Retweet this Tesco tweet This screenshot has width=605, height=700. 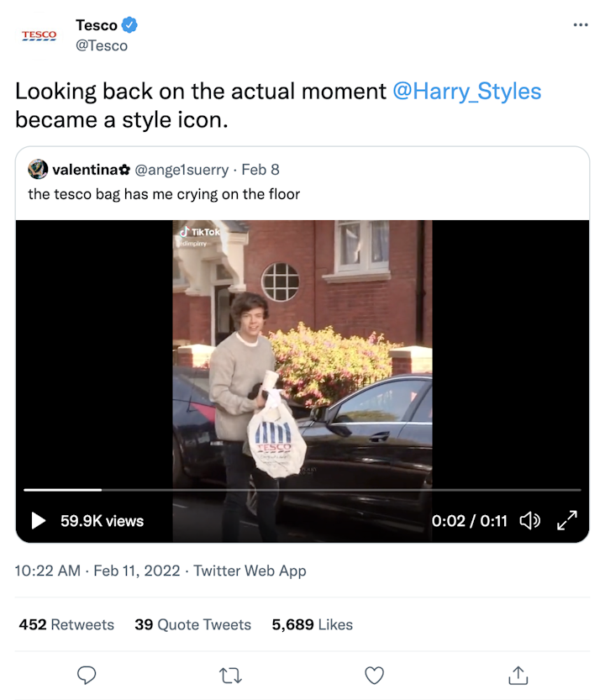coord(230,675)
